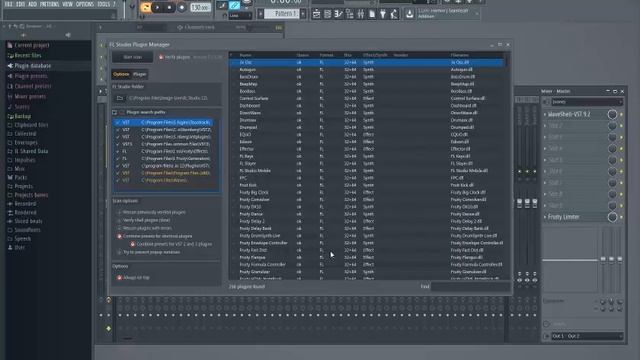Viewport: 640px width, 360px height.
Task: Select Plugin database in browser
Action: [33, 66]
